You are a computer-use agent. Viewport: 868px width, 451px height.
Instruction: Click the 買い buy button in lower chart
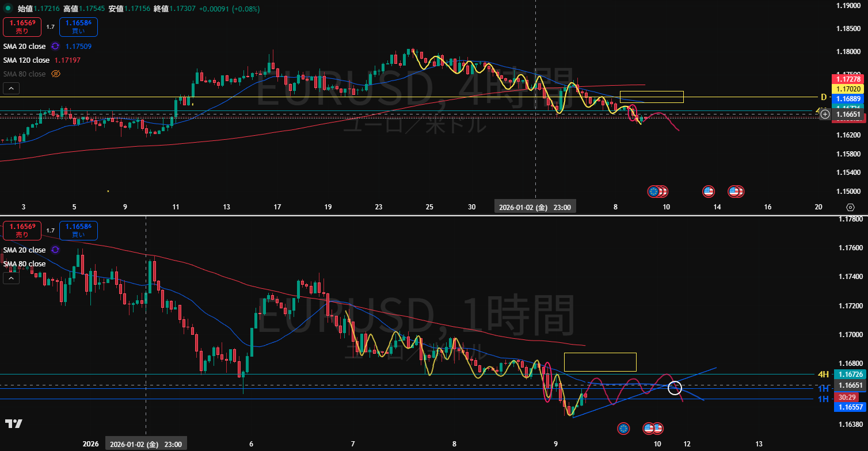pyautogui.click(x=78, y=231)
